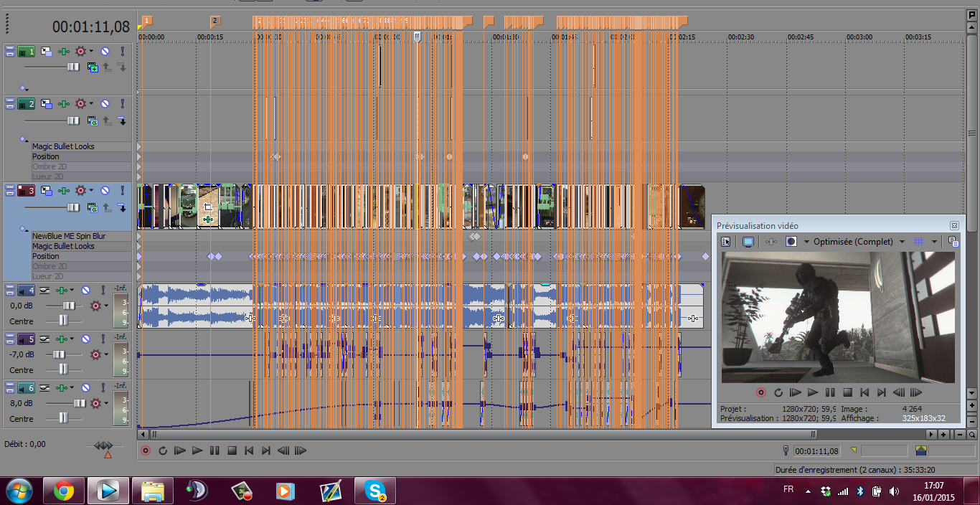Collapse keyframe rows on video track 3
This screenshot has width=980, height=505.
point(24,229)
